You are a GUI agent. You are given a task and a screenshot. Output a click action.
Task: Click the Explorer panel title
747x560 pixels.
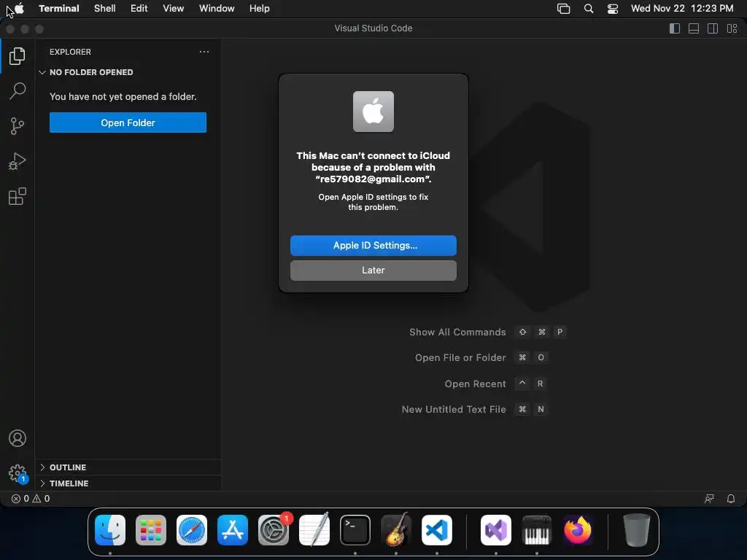(x=70, y=52)
